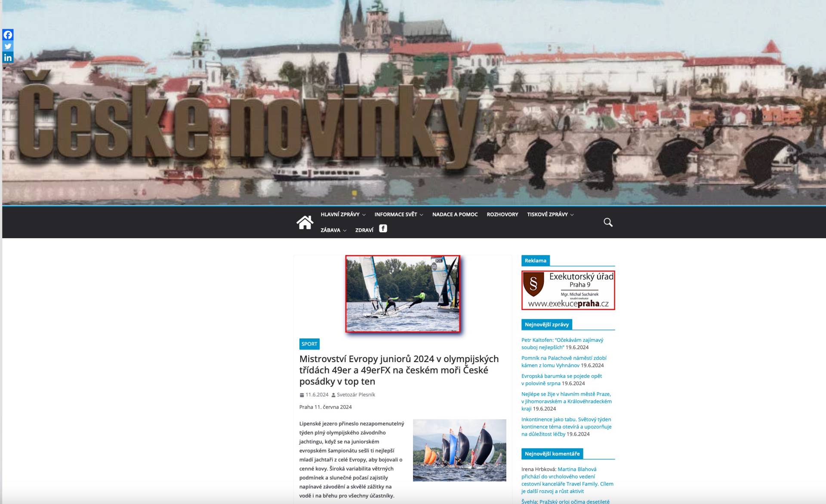The height and width of the screenshot is (504, 826).
Task: Open the Exekutorský úřad Praha 9 advertisement
Action: [568, 290]
